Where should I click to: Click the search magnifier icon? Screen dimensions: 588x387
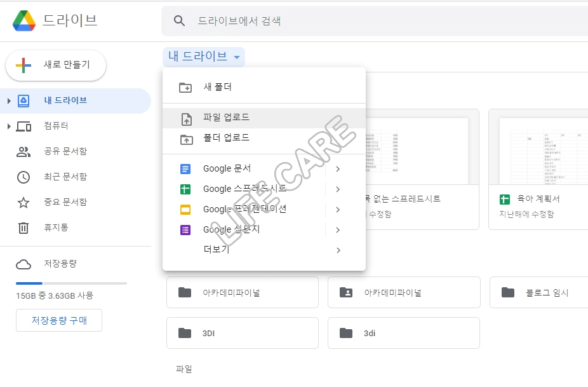tap(179, 20)
